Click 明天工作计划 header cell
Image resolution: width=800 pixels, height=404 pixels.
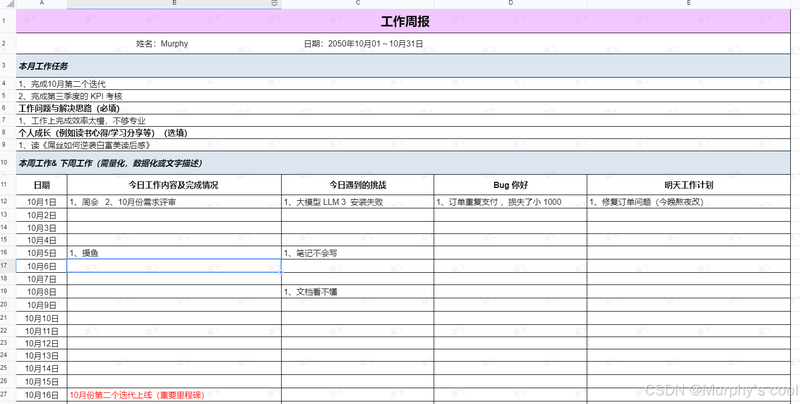(x=688, y=185)
